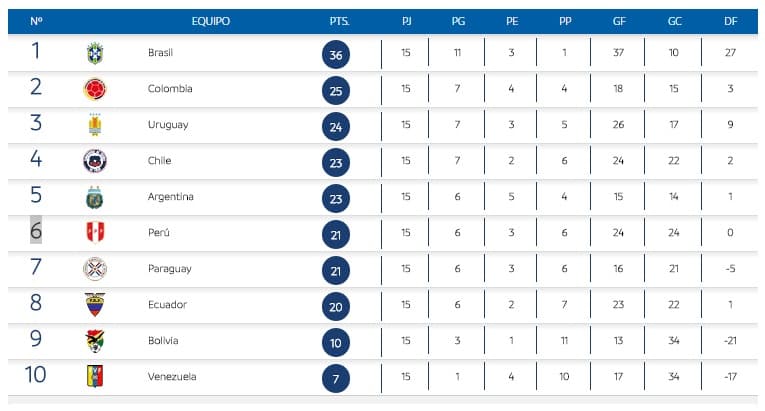The width and height of the screenshot is (765, 411).
Task: Click the Venezuela team crest icon
Action: tap(95, 377)
